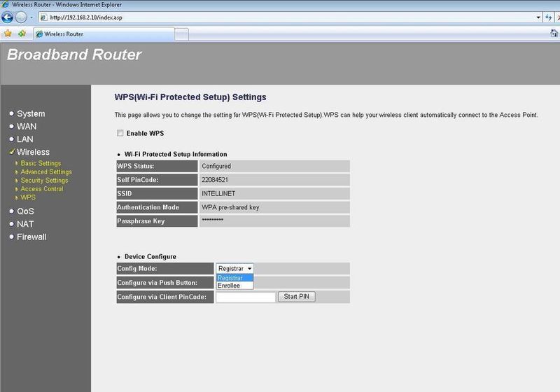Click the WPS Status value Configured
560x392 pixels.
(216, 166)
